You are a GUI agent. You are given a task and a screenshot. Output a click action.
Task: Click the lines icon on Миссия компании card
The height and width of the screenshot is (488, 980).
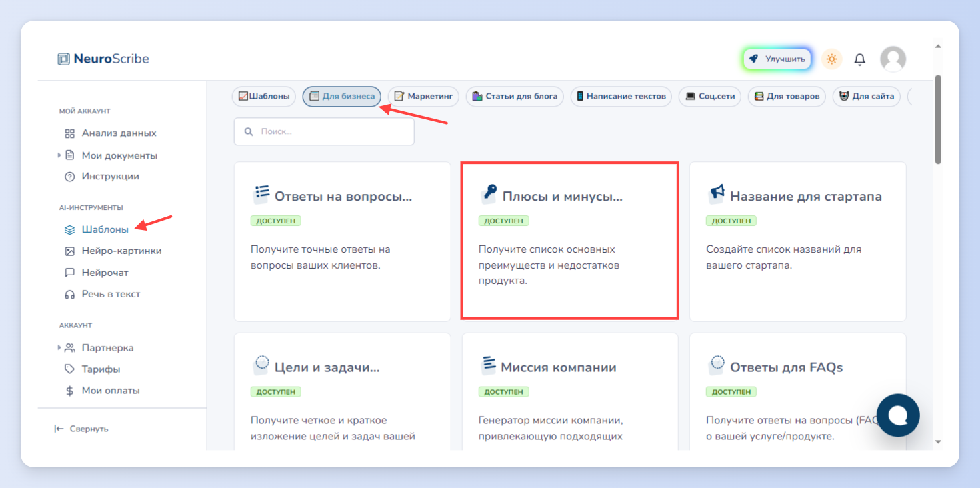[x=489, y=365]
